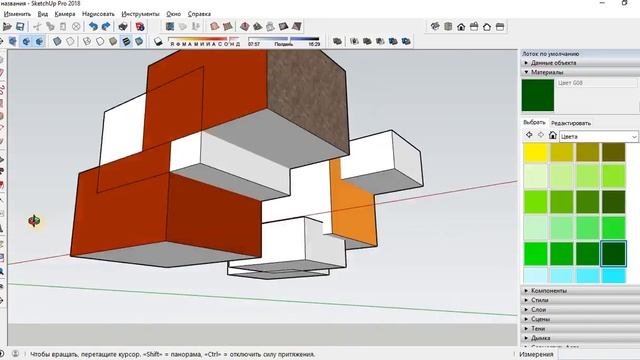Click the Iso view icon in Views toolbar

tap(435, 27)
